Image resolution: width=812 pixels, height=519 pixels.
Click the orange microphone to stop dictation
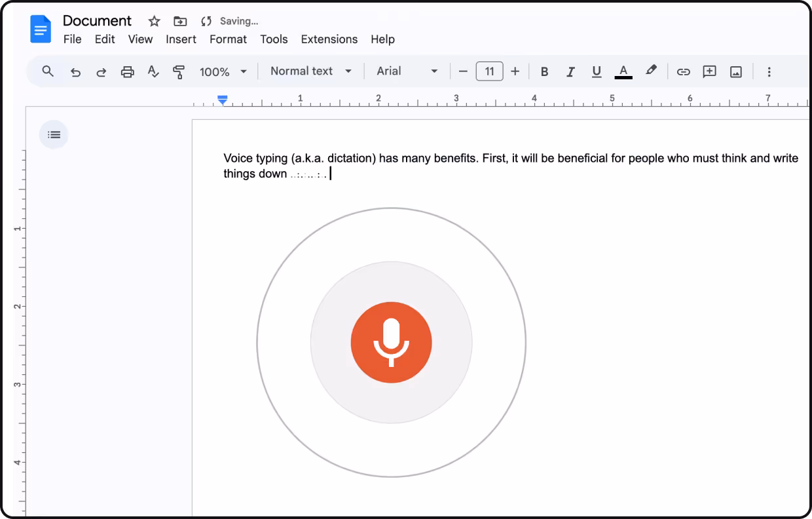point(391,343)
